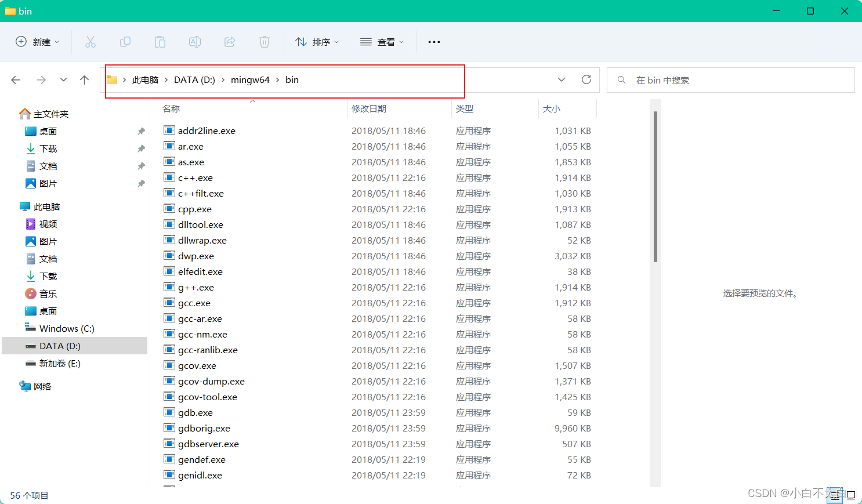Select genidl.exe file
The width and height of the screenshot is (862, 504).
tap(200, 475)
